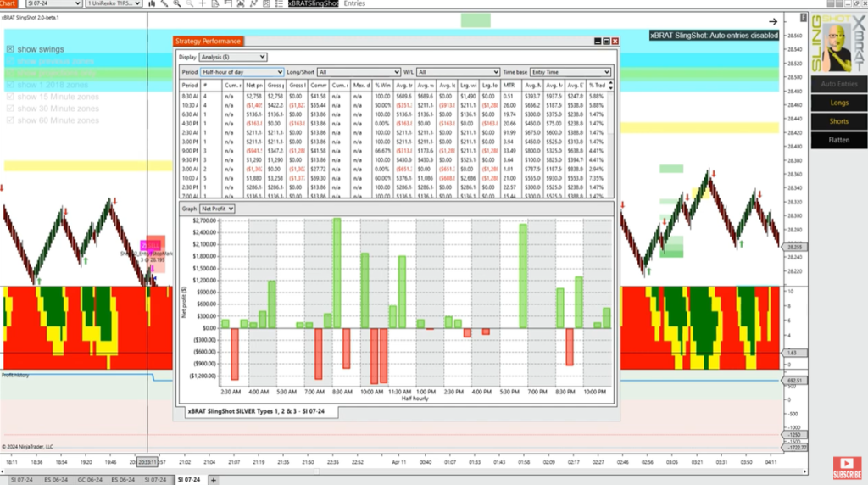Viewport: 868px width, 485px height.
Task: Click the $1,880 net profit cell
Action: click(x=254, y=178)
